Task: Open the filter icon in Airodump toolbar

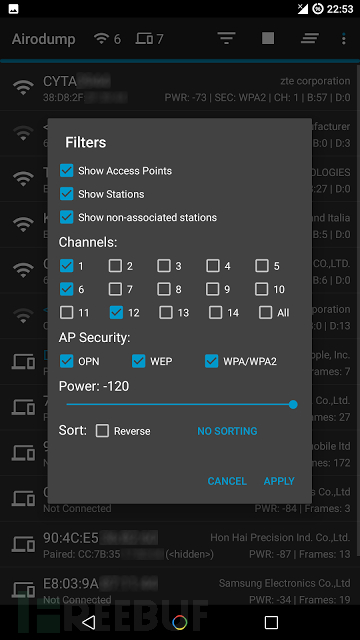Action: pyautogui.click(x=227, y=39)
